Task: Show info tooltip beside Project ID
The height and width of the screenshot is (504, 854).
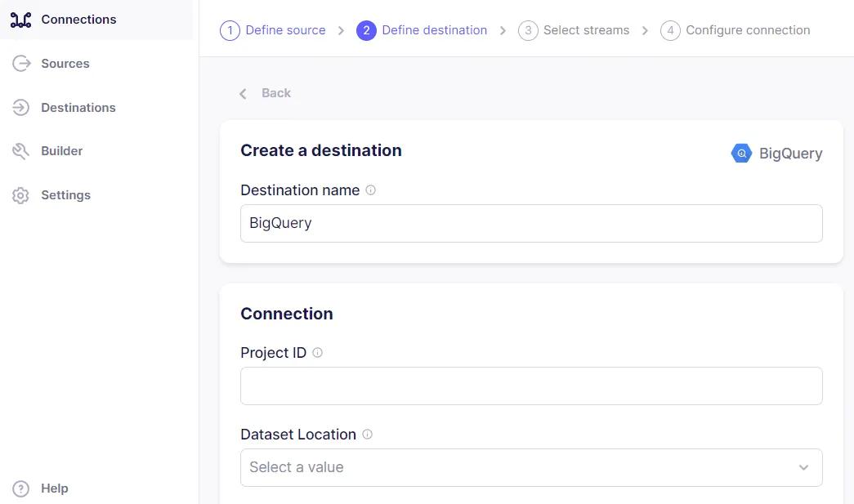Action: coord(318,353)
